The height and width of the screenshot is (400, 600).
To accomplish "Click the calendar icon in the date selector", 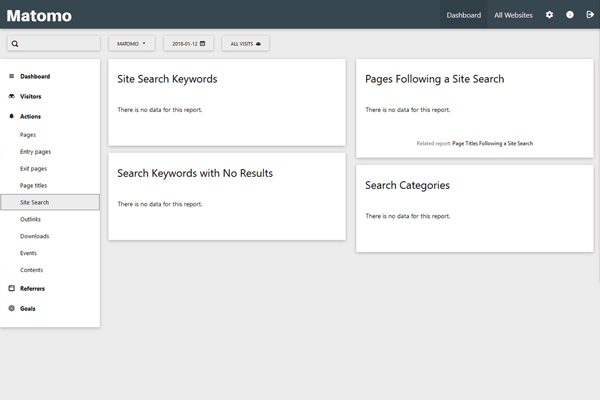I will tap(203, 44).
